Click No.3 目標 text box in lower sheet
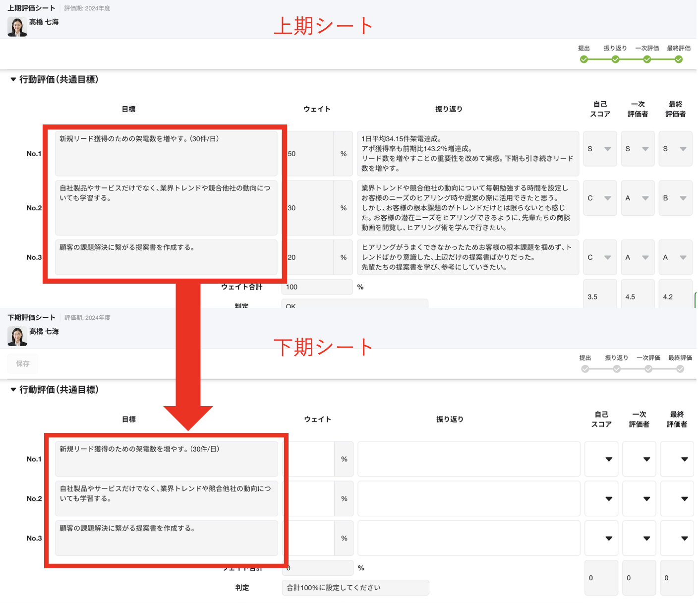This screenshot has width=700, height=603. 166,538
